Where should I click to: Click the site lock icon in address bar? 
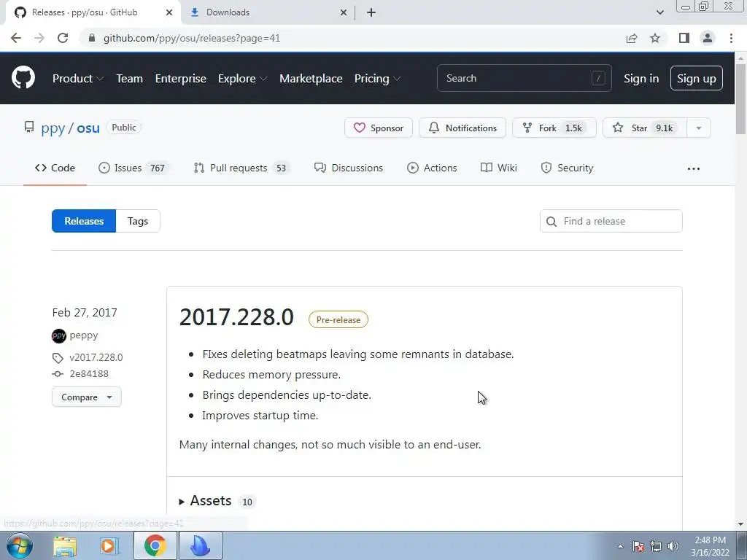[92, 38]
